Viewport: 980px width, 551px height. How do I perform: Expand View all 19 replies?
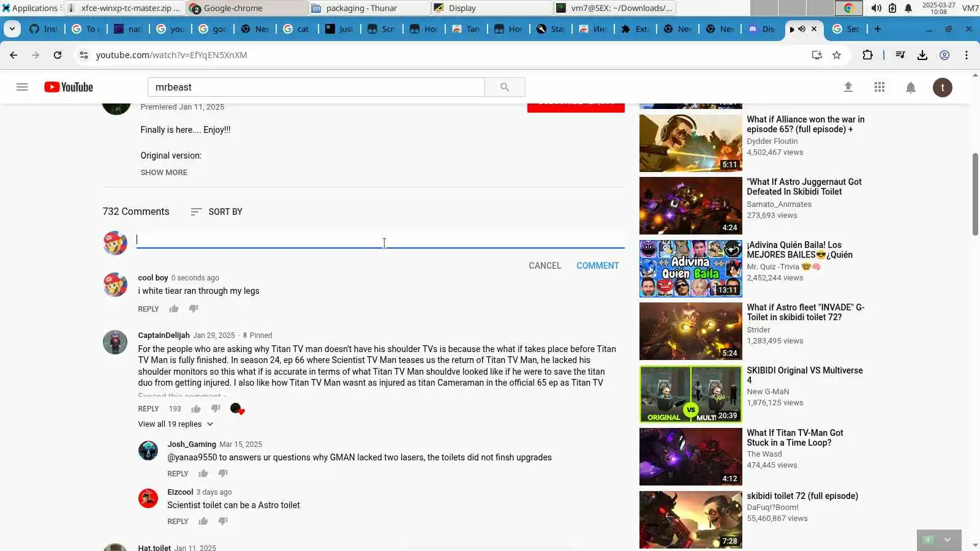click(x=176, y=424)
